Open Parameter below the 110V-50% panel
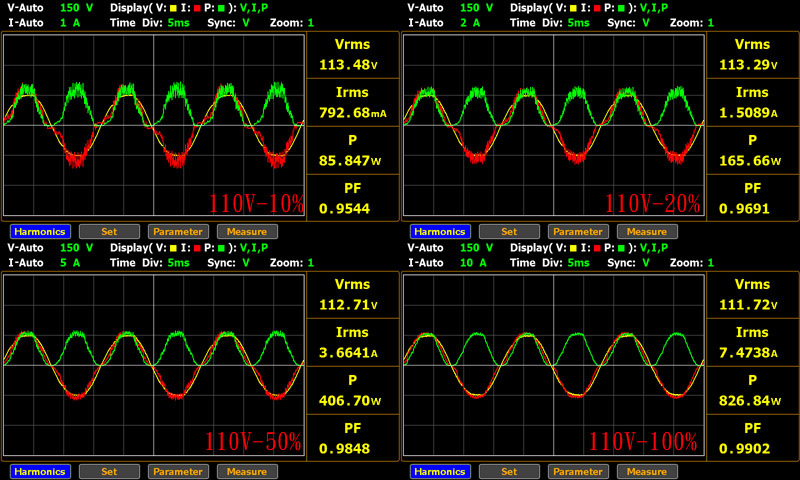This screenshot has height=480, width=800. coord(178,472)
